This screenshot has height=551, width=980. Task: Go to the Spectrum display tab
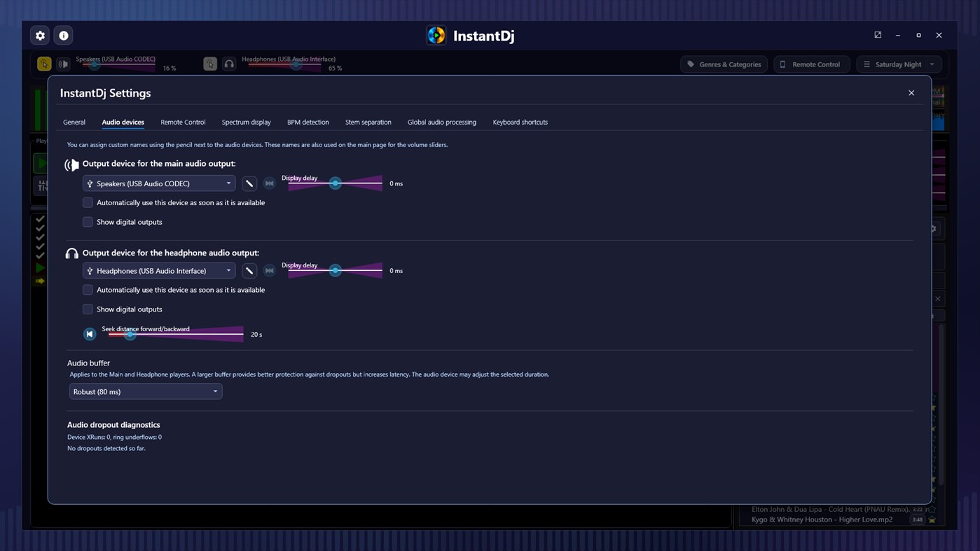[246, 123]
